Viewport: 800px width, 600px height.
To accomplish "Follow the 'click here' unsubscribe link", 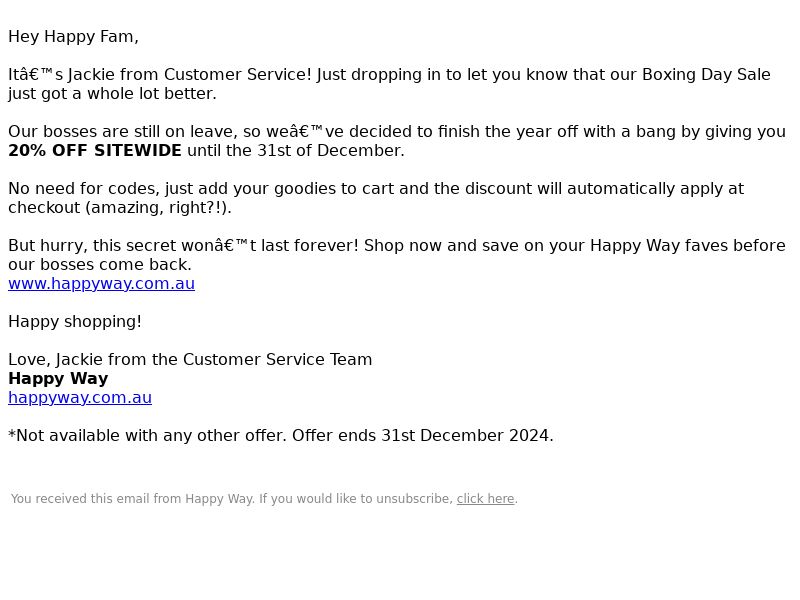I will (485, 498).
